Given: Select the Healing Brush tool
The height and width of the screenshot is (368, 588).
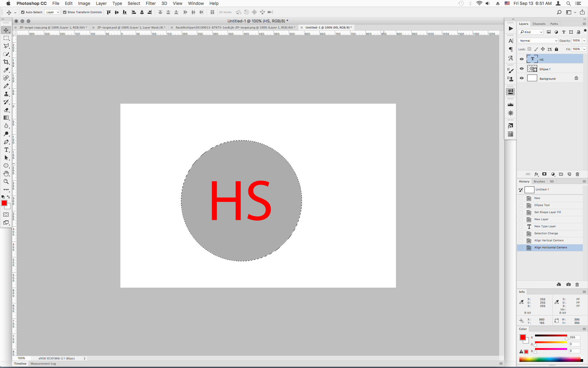Looking at the screenshot, I should click(x=6, y=78).
